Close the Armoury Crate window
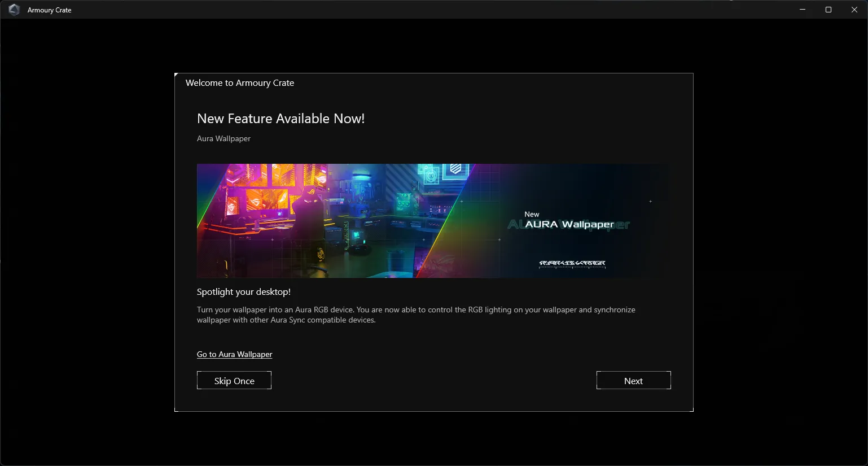 click(854, 10)
